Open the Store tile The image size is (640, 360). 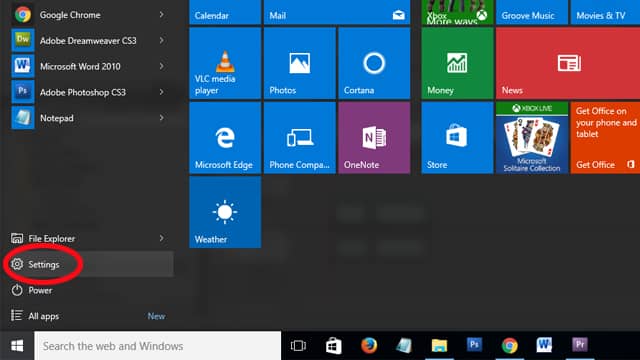(457, 138)
